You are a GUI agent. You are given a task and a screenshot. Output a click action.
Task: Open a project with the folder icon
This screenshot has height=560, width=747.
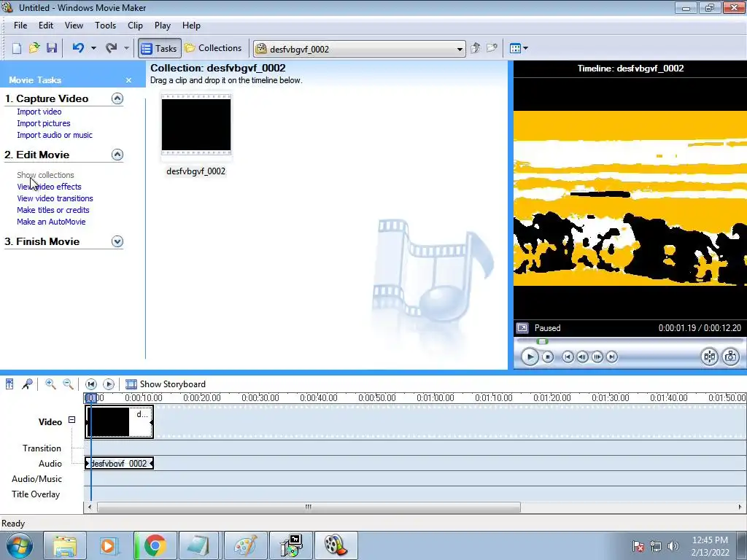point(34,48)
